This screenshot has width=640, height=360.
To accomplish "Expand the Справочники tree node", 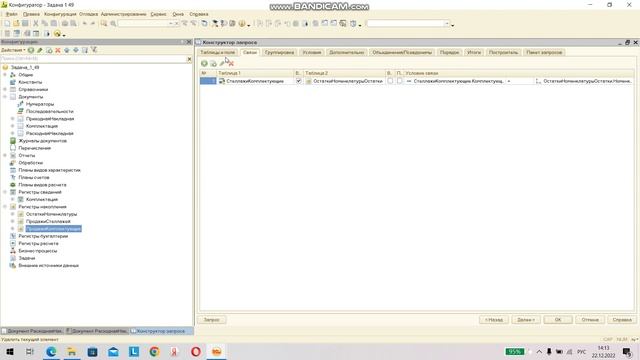I will tap(5, 89).
